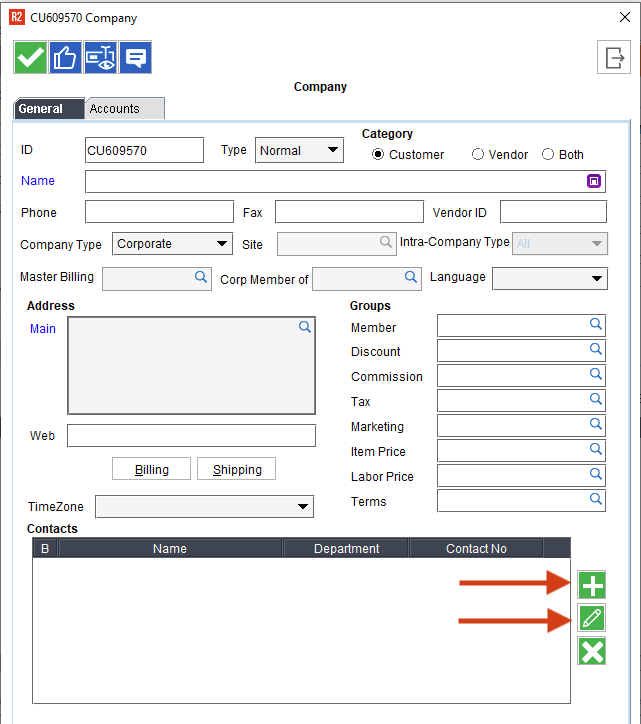Select the Both category radio button
This screenshot has height=724, width=641.
point(548,154)
